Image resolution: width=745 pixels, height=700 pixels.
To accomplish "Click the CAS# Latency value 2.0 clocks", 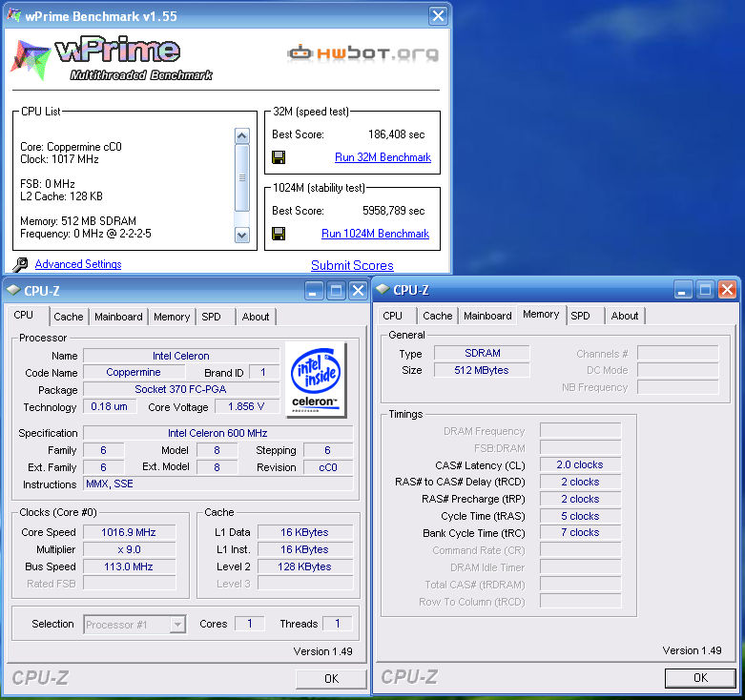I will coord(580,464).
